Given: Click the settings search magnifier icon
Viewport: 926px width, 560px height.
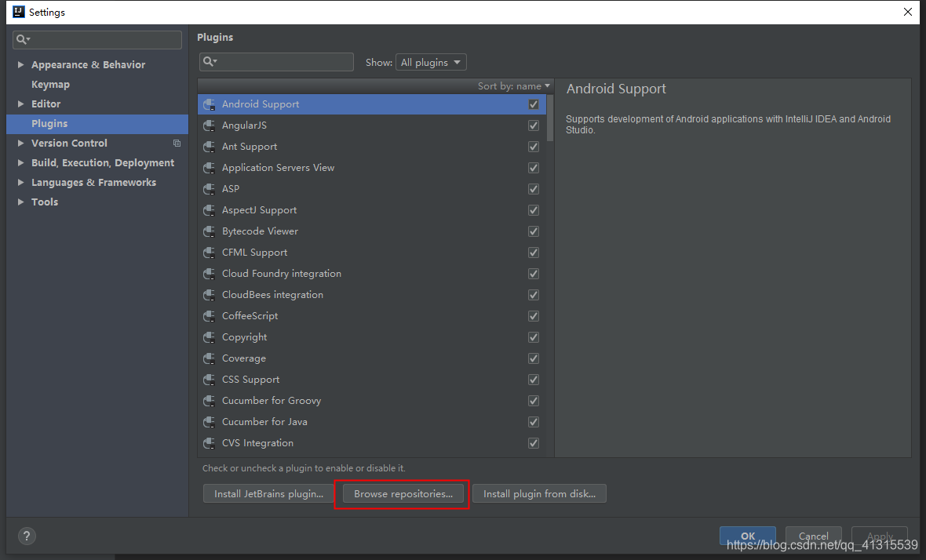Looking at the screenshot, I should (x=23, y=39).
